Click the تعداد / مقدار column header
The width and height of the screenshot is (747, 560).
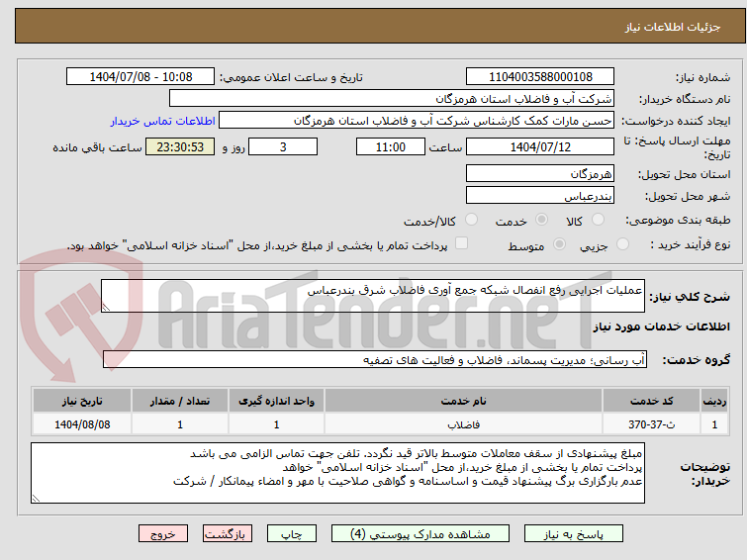(180, 401)
